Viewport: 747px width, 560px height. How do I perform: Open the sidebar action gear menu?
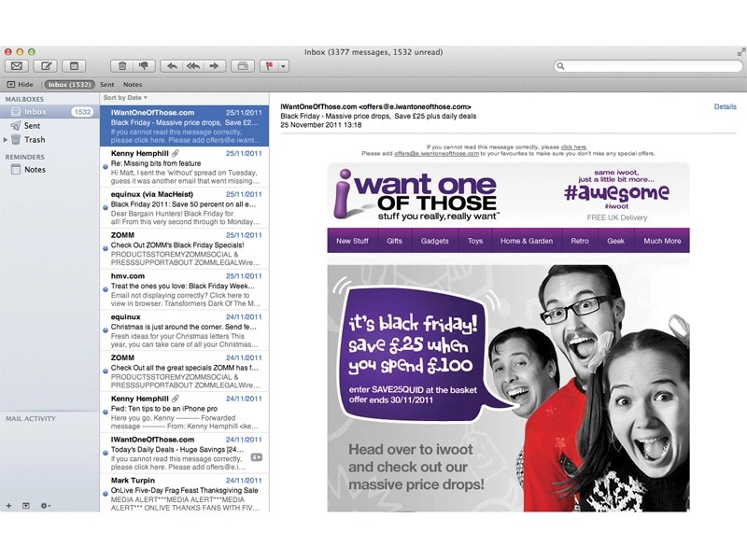(x=45, y=505)
